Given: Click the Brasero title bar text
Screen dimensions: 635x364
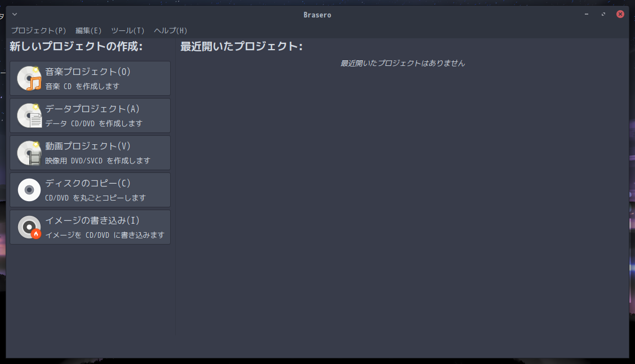Looking at the screenshot, I should (x=318, y=15).
